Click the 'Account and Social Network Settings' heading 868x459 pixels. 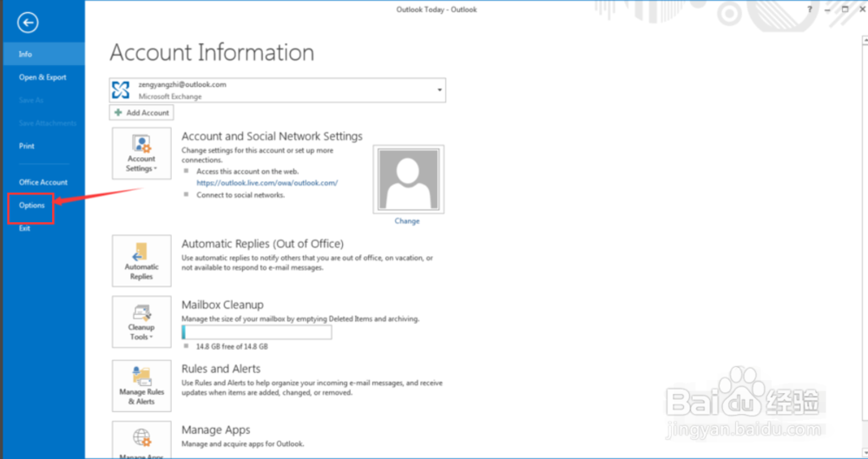point(272,136)
